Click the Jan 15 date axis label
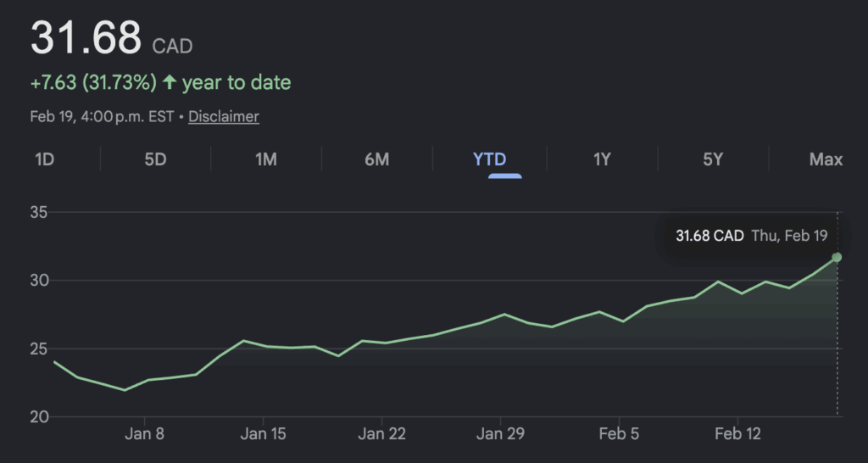Screen dimensions: 868x463 pos(263,434)
